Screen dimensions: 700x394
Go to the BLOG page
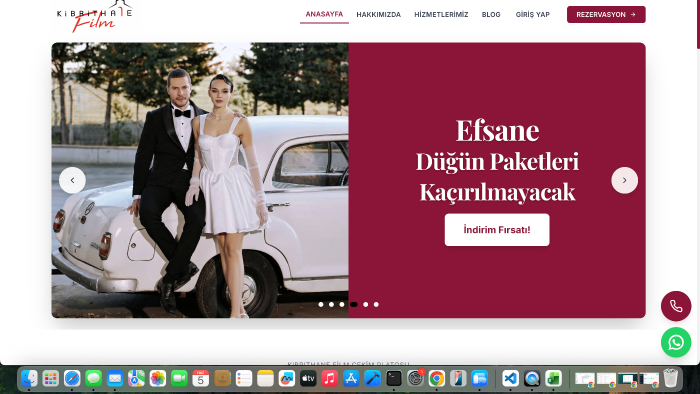[x=491, y=15]
